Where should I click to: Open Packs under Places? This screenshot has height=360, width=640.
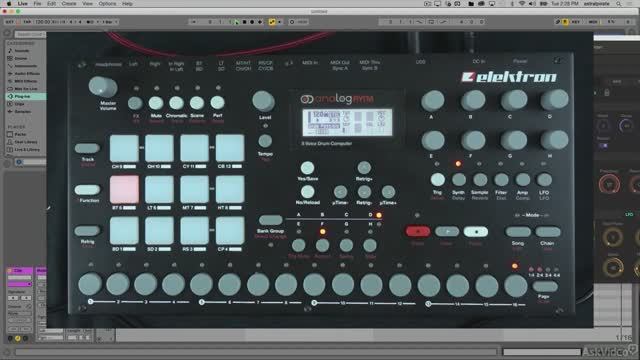(x=20, y=134)
